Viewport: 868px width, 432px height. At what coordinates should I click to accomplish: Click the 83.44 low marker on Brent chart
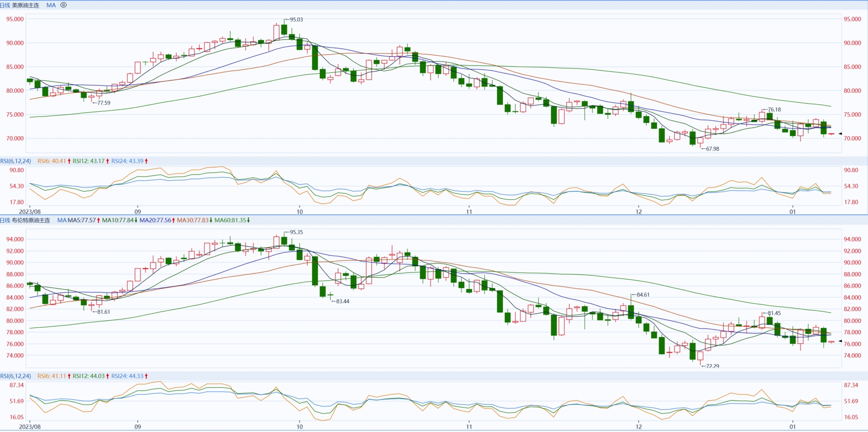[x=340, y=302]
